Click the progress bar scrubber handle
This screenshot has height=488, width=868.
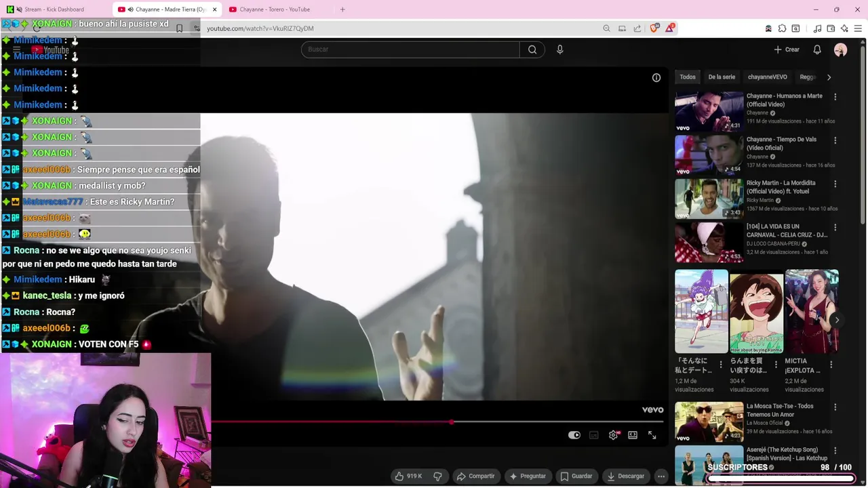[x=452, y=422]
